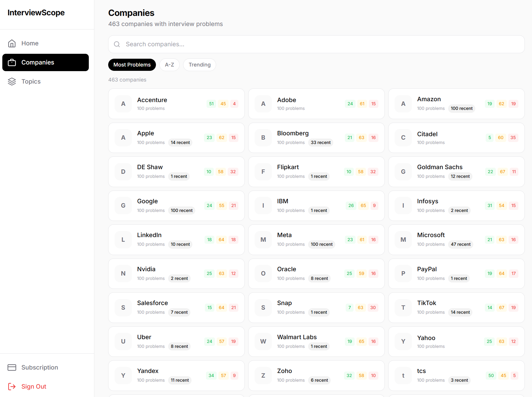532x397 pixels.
Task: Click Salesforce's '7 recent' badge
Action: (179, 312)
